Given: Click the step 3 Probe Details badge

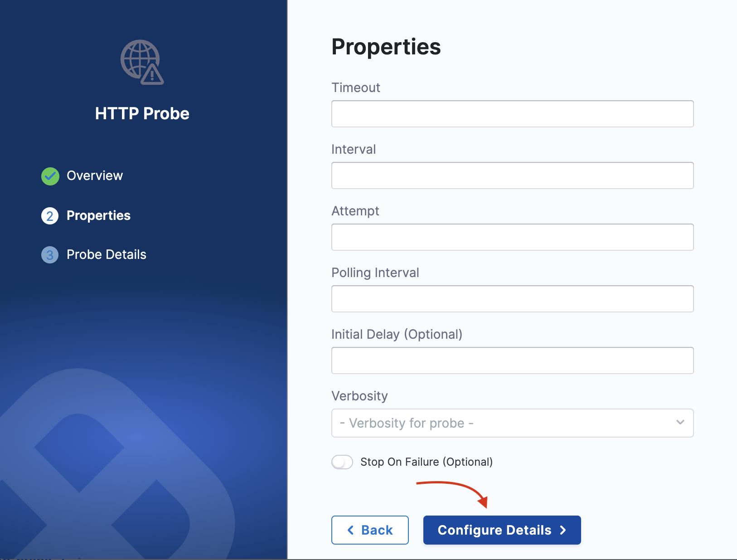Looking at the screenshot, I should [x=50, y=255].
